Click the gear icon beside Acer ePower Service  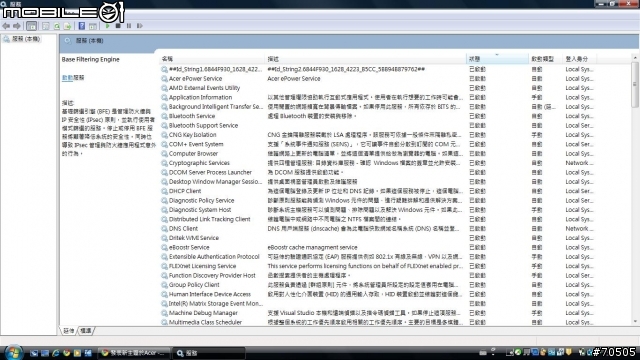point(164,79)
